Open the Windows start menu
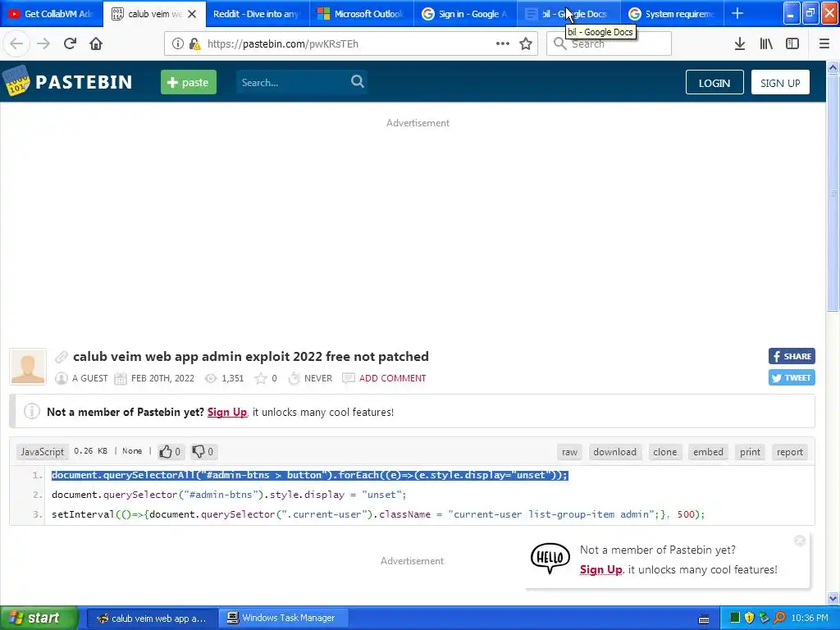The height and width of the screenshot is (630, 840). click(x=39, y=618)
